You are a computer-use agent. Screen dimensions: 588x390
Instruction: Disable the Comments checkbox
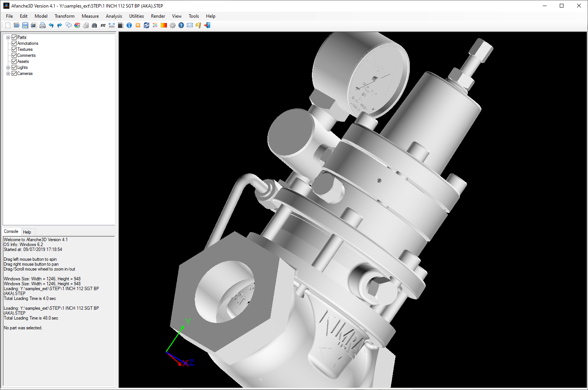[x=14, y=55]
